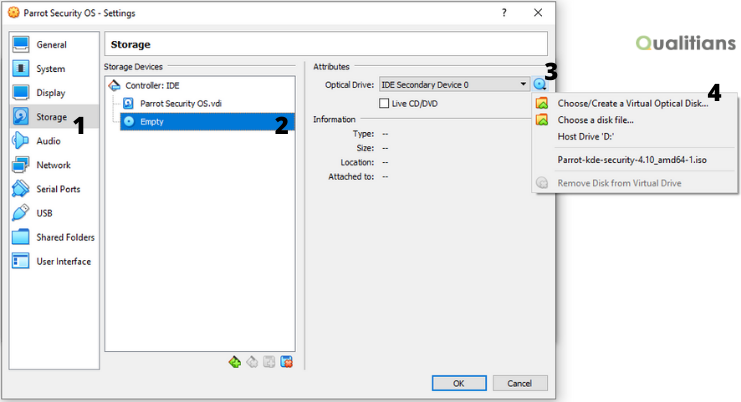Toggle the Live CD/DVD checkbox
This screenshot has height=402, width=741.
click(384, 103)
